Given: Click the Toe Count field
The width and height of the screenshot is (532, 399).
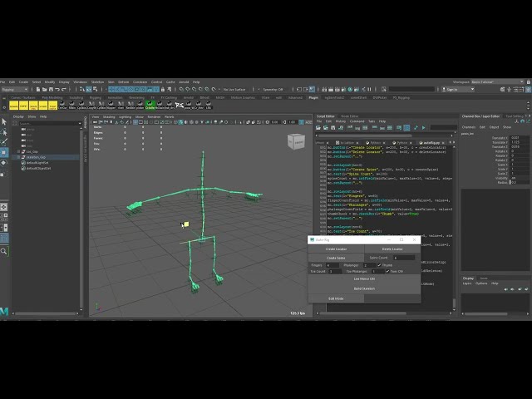Looking at the screenshot, I should coord(335,272).
